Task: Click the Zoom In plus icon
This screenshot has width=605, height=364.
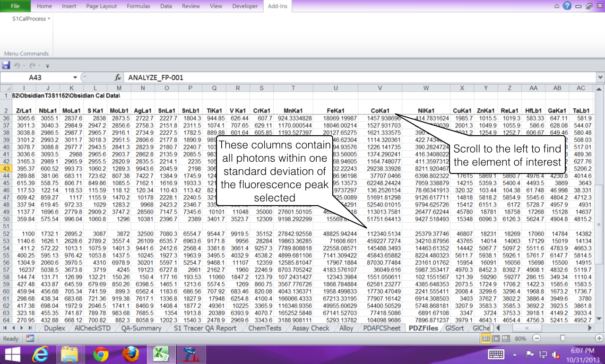Action: (598, 338)
